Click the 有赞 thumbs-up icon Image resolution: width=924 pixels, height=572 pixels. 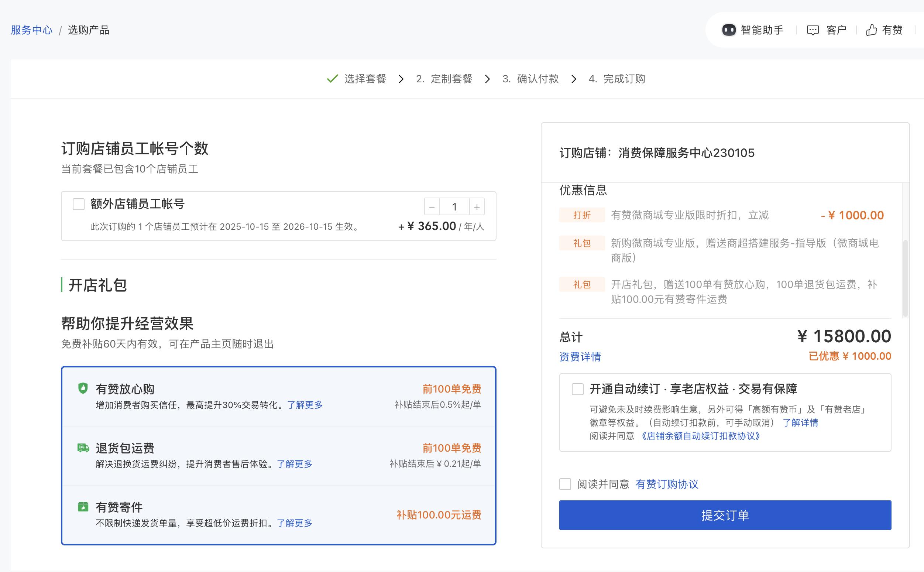coord(872,30)
